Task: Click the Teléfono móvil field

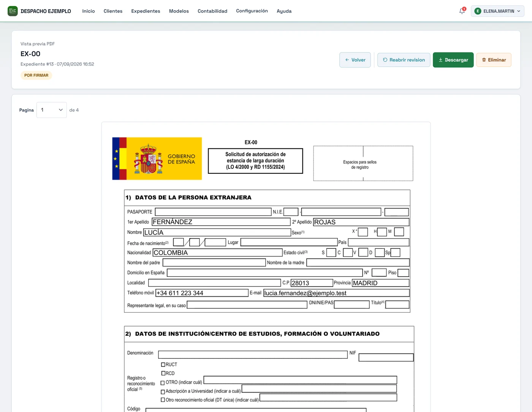Action: [202, 293]
